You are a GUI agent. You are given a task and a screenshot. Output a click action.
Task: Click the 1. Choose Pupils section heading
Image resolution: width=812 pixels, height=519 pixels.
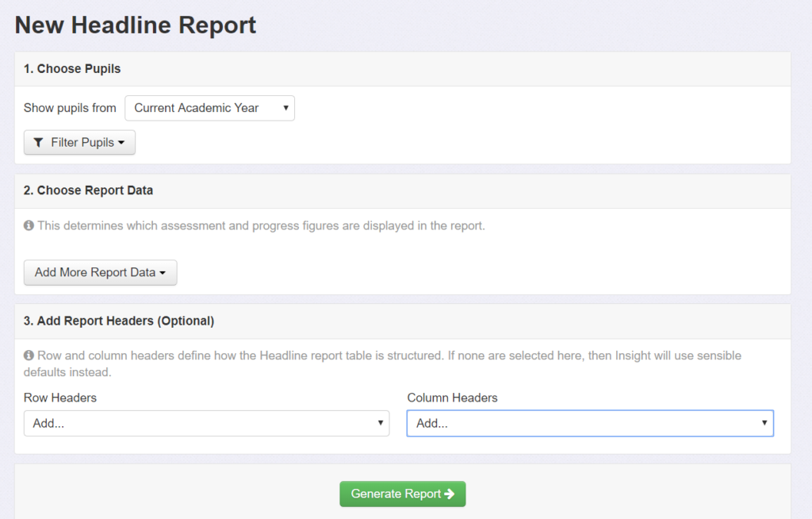pyautogui.click(x=72, y=69)
